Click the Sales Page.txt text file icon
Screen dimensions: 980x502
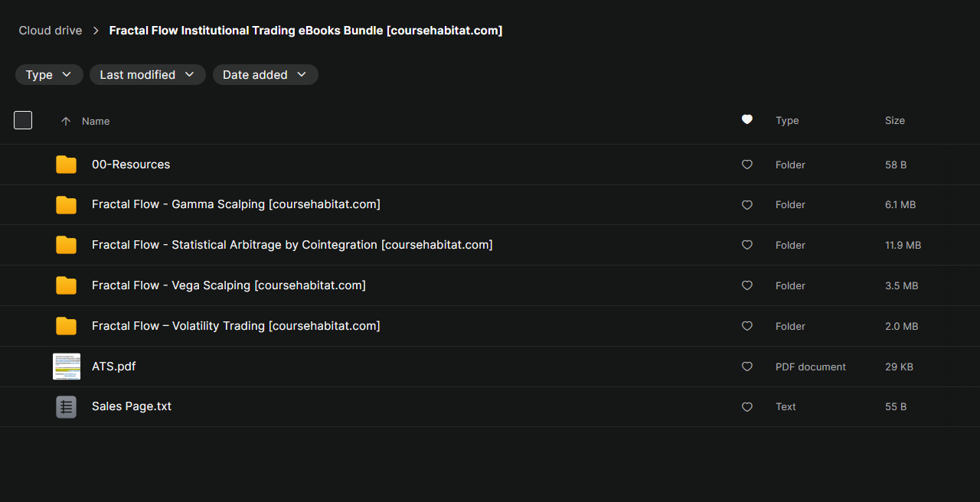(x=66, y=407)
